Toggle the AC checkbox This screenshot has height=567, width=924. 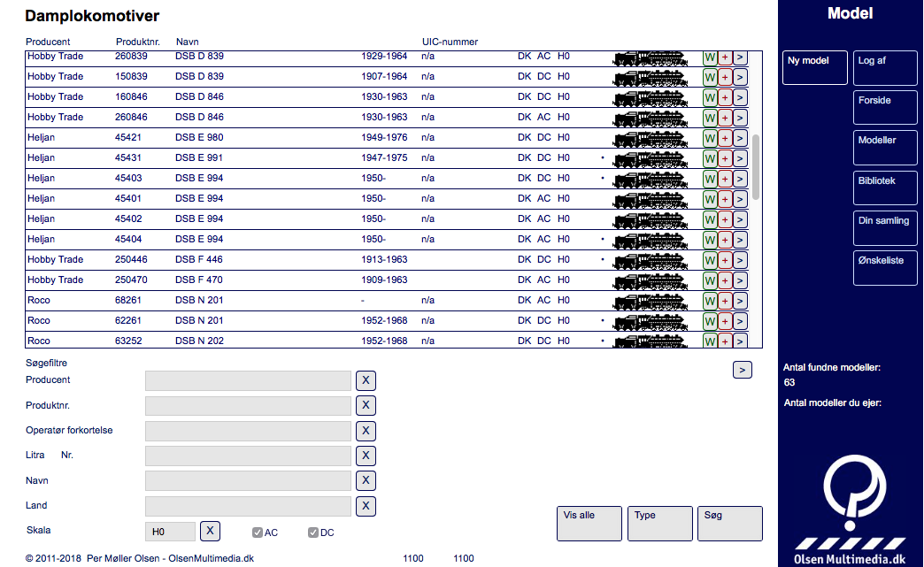(x=258, y=533)
